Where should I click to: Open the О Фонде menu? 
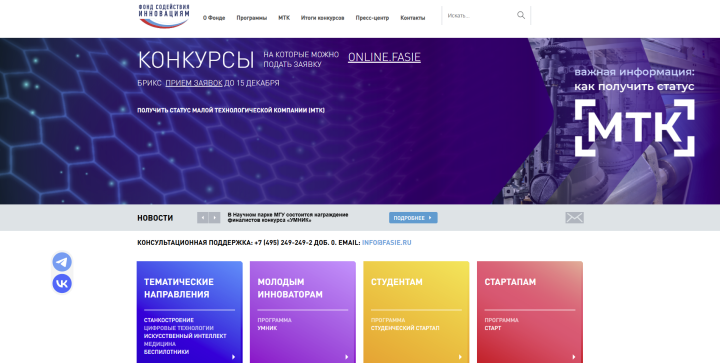214,18
